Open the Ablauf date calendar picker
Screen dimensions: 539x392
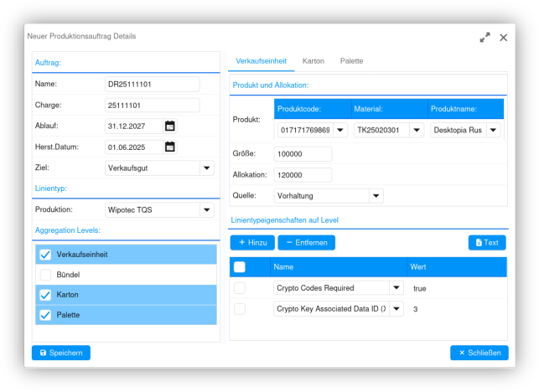pos(170,126)
